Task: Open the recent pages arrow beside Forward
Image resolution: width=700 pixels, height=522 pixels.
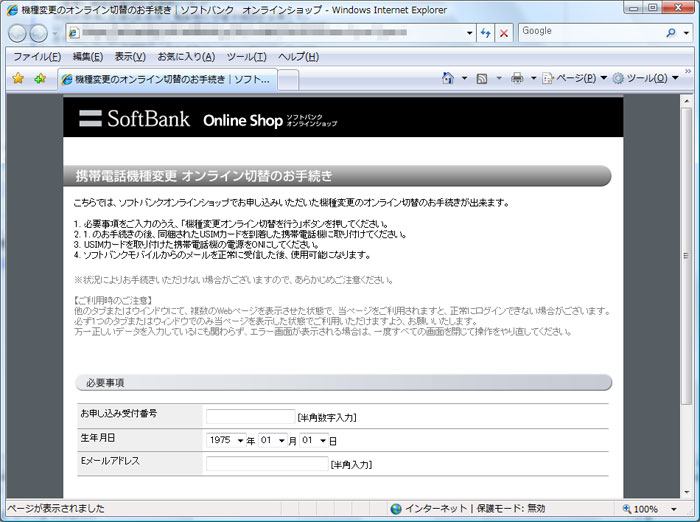Action: (55, 33)
